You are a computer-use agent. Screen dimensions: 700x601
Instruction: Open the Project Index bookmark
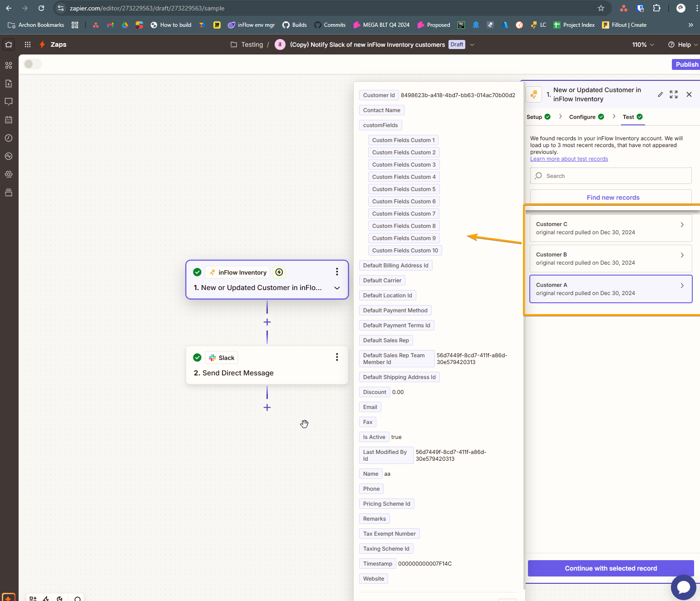click(x=574, y=25)
